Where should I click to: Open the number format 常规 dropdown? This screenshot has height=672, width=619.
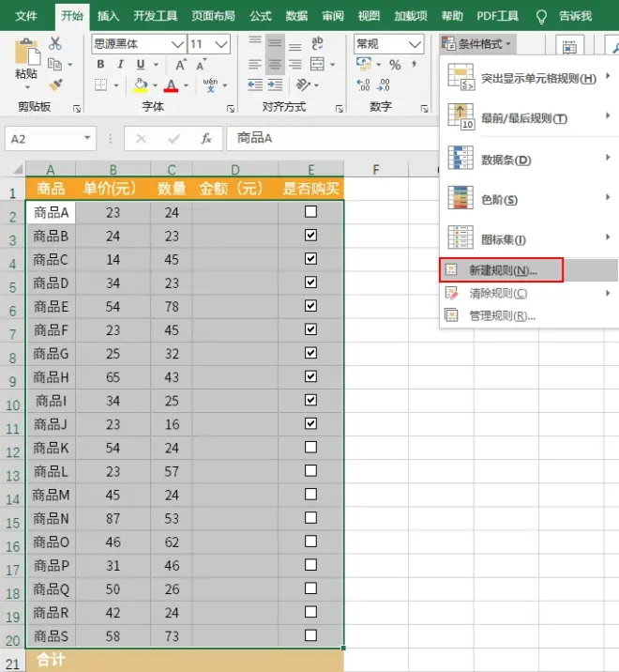(415, 44)
